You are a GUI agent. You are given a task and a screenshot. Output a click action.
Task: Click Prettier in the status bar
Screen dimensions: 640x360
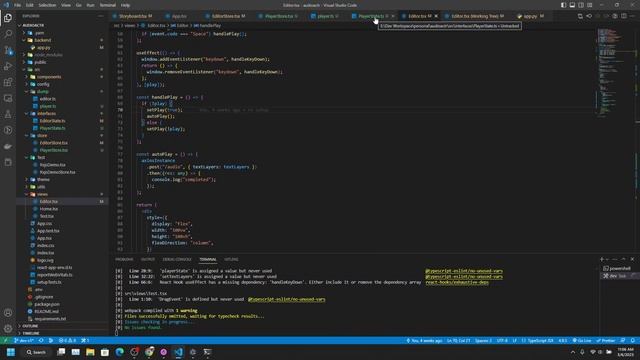606,340
